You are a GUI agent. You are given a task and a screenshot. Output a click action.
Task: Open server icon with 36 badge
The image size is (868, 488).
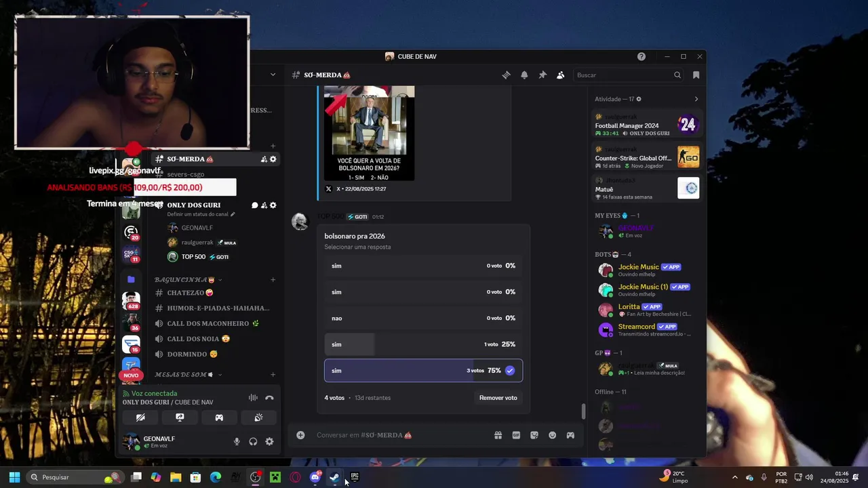click(131, 322)
